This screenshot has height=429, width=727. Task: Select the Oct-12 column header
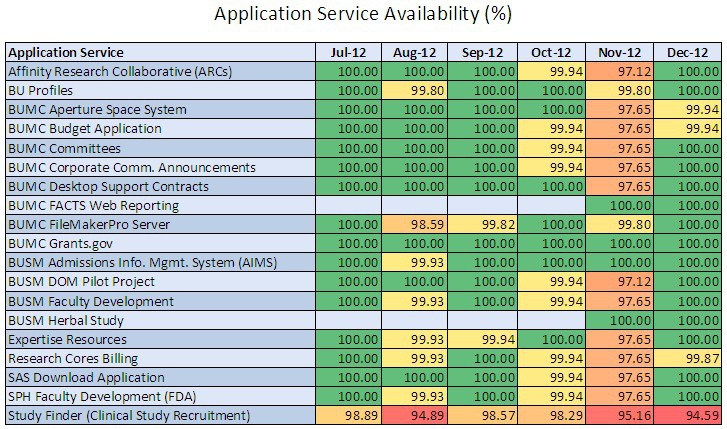pos(551,52)
